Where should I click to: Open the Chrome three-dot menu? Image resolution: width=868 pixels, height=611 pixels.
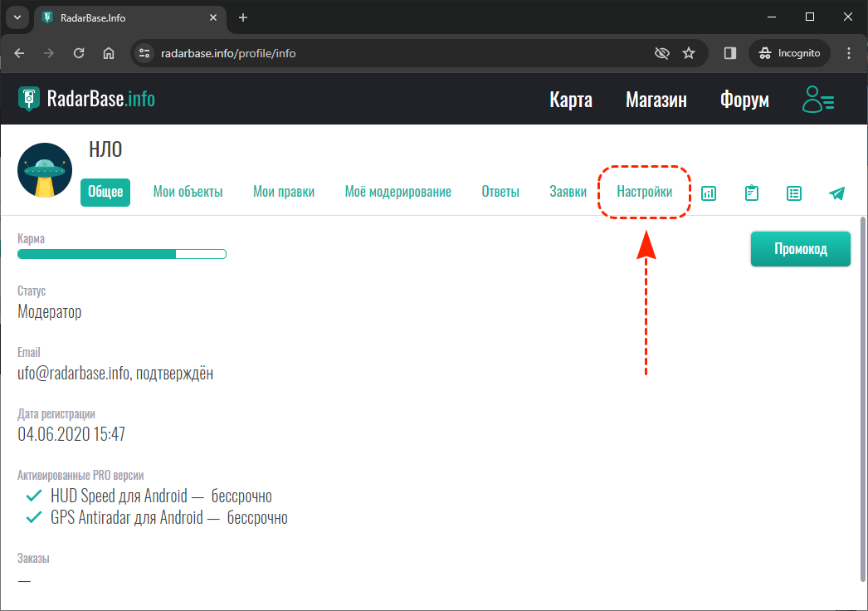tap(849, 52)
